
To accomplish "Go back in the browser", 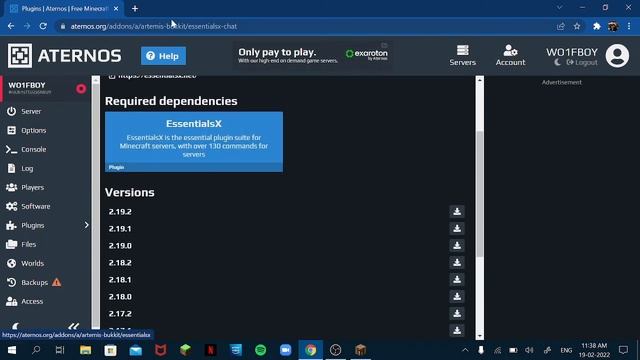I will point(11,26).
